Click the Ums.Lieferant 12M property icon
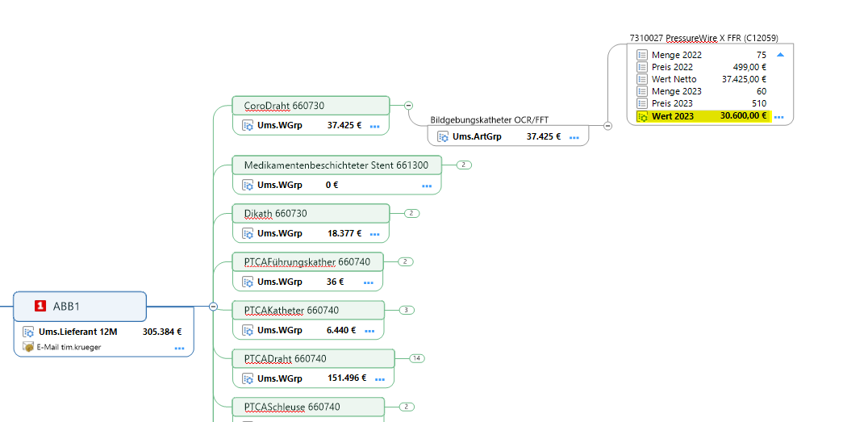The width and height of the screenshot is (868, 422). pyautogui.click(x=28, y=332)
